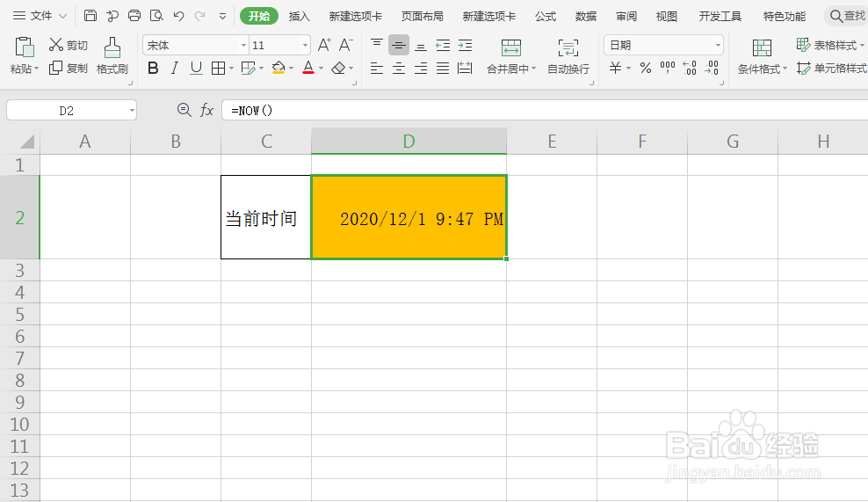Expand the fill color dropdown arrow
The width and height of the screenshot is (868, 502).
pos(291,69)
